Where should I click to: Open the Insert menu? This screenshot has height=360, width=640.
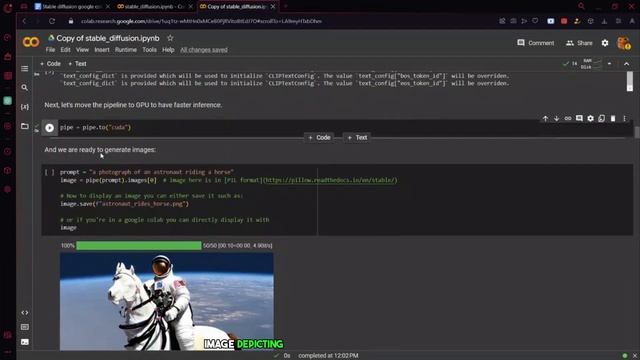tap(102, 50)
